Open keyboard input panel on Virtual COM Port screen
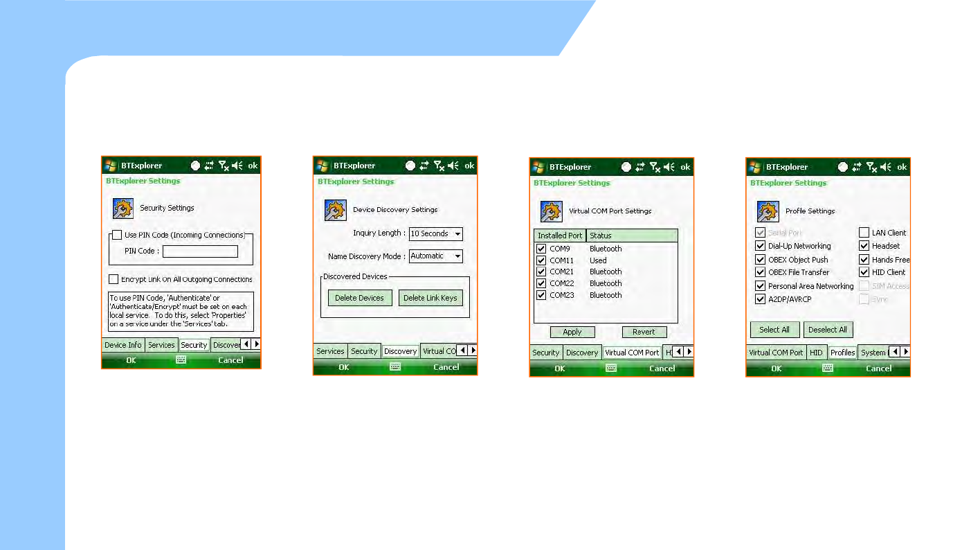980x550 pixels. click(x=611, y=369)
